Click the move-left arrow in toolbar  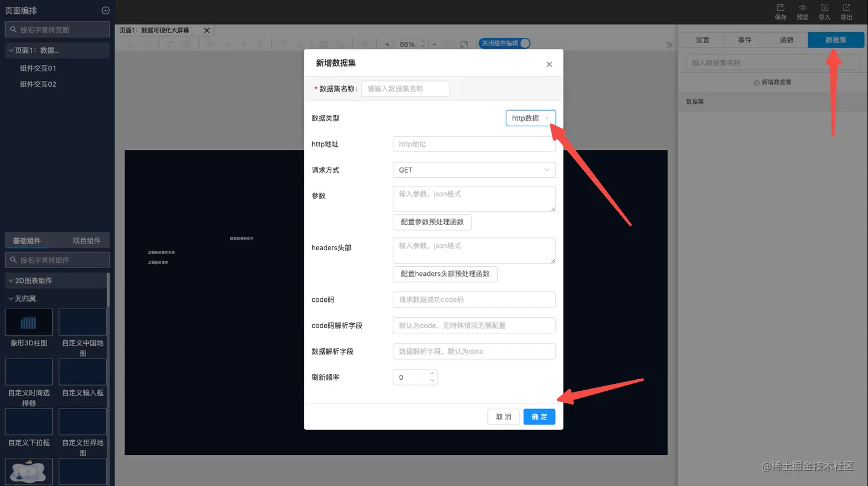tap(211, 44)
